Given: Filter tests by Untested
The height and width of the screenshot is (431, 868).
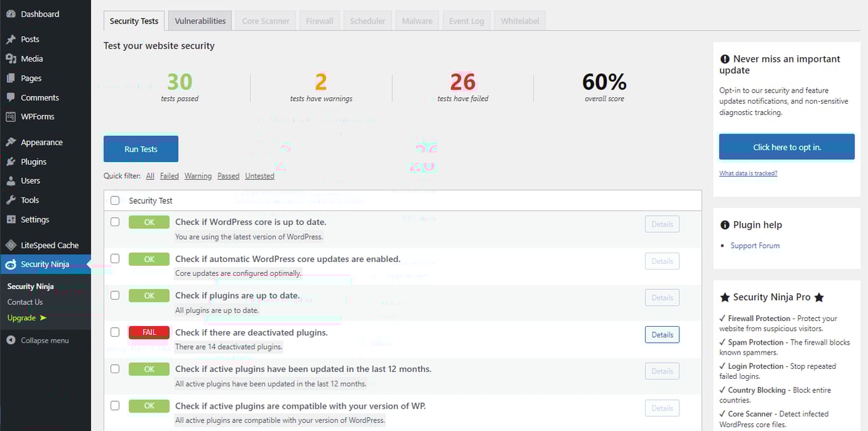Looking at the screenshot, I should pos(259,175).
